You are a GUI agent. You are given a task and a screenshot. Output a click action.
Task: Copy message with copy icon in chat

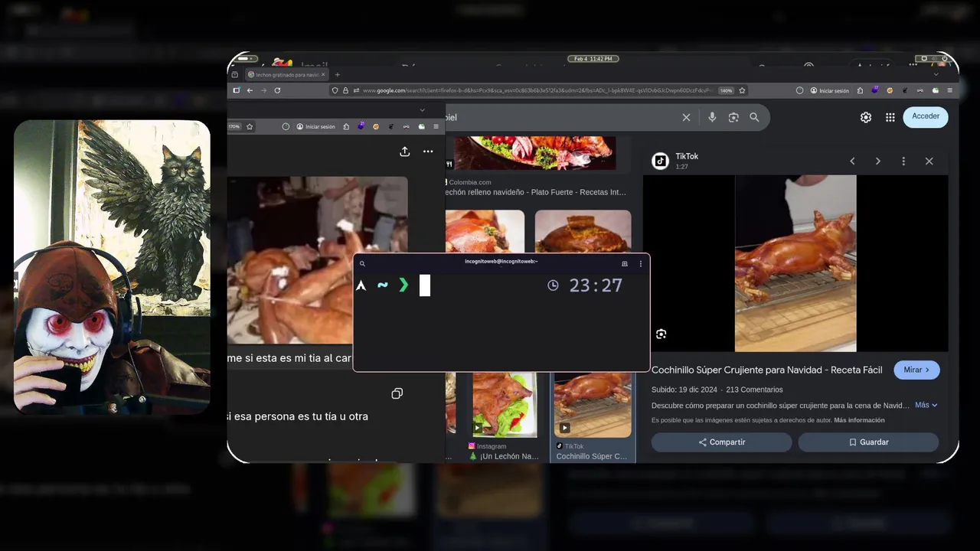point(397,393)
